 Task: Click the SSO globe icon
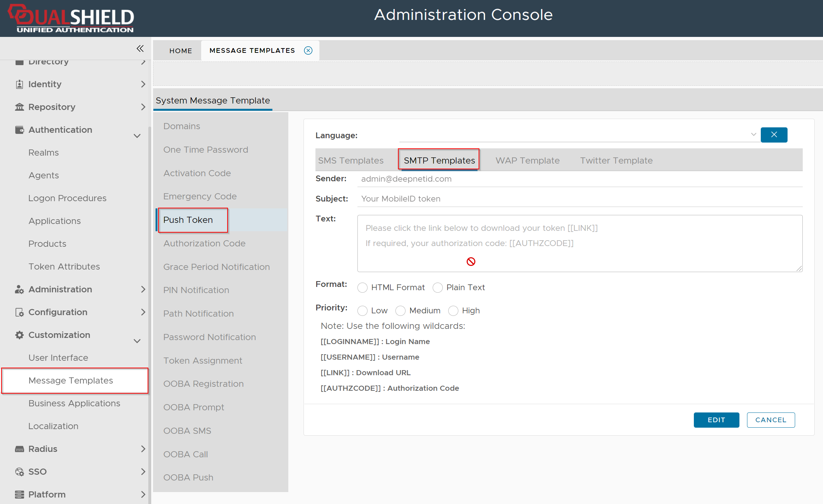(20, 472)
